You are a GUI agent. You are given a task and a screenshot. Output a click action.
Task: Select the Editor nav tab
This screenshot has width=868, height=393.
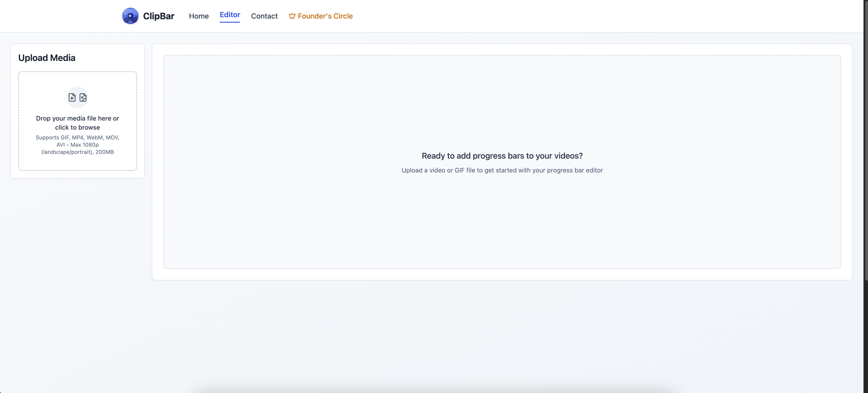click(x=230, y=15)
